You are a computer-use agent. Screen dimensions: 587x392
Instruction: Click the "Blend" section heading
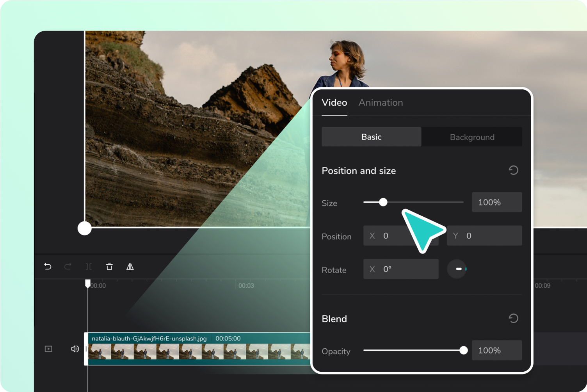(x=334, y=319)
